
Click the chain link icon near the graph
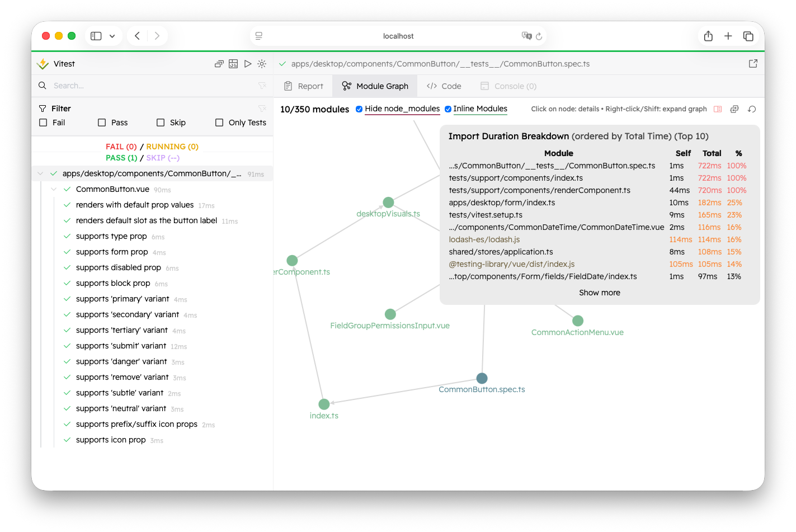[734, 109]
